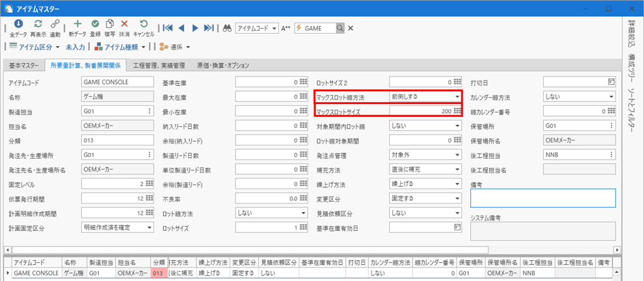Open the アイテムコード search field dropdown

[x=275, y=28]
